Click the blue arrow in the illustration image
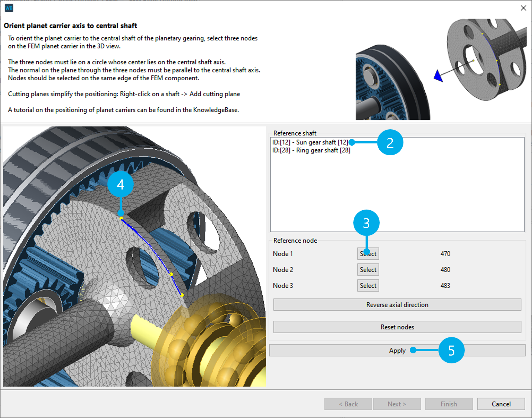Screen dimensions: 532x418 tap(439, 76)
